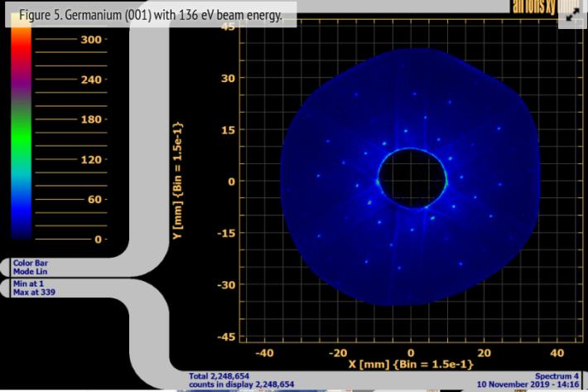The height and width of the screenshot is (392, 588).
Task: Click the figure caption about Germanium (001)
Action: (151, 17)
